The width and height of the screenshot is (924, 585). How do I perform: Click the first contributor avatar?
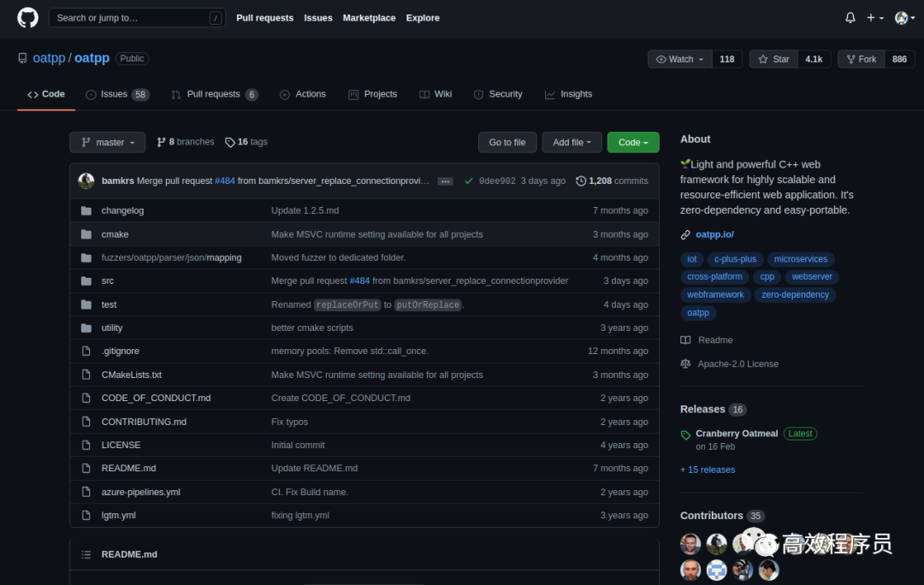[690, 544]
